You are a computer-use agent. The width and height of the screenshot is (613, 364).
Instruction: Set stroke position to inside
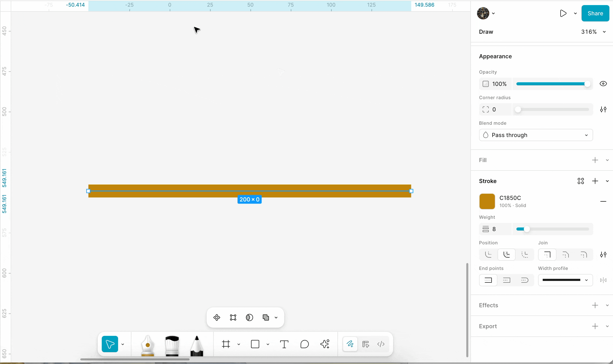click(488, 255)
